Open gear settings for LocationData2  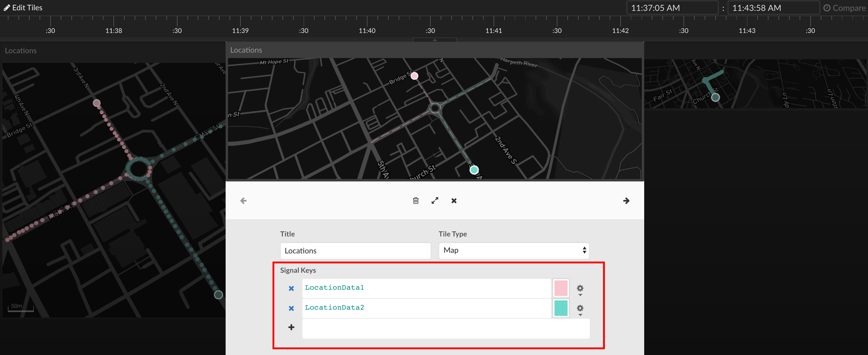[x=580, y=308]
